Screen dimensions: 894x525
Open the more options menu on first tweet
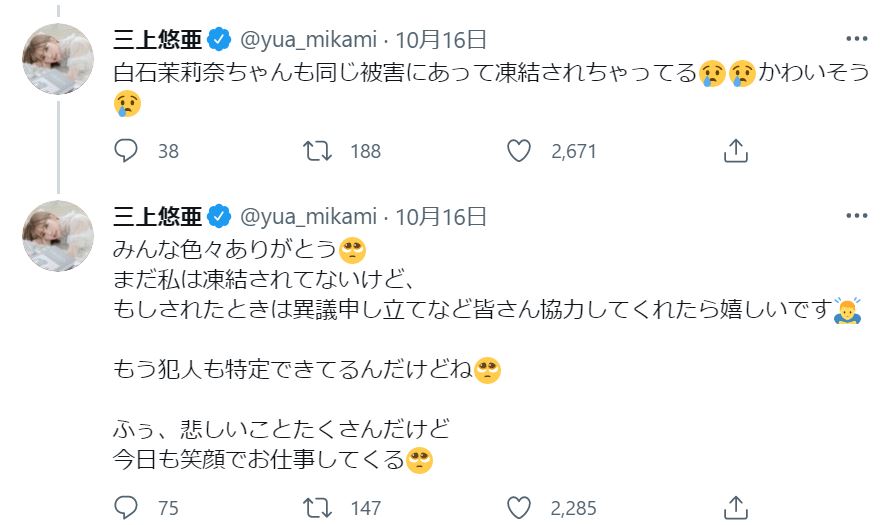click(x=857, y=39)
